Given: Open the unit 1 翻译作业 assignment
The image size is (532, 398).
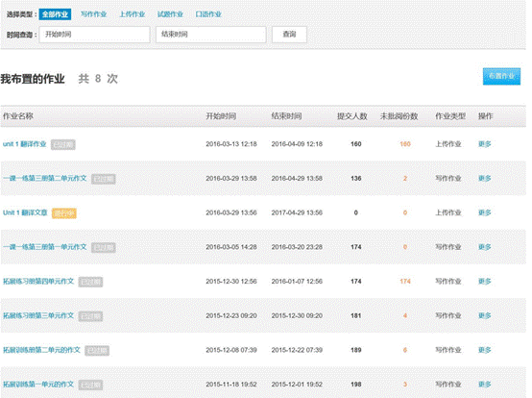Looking at the screenshot, I should [x=24, y=144].
